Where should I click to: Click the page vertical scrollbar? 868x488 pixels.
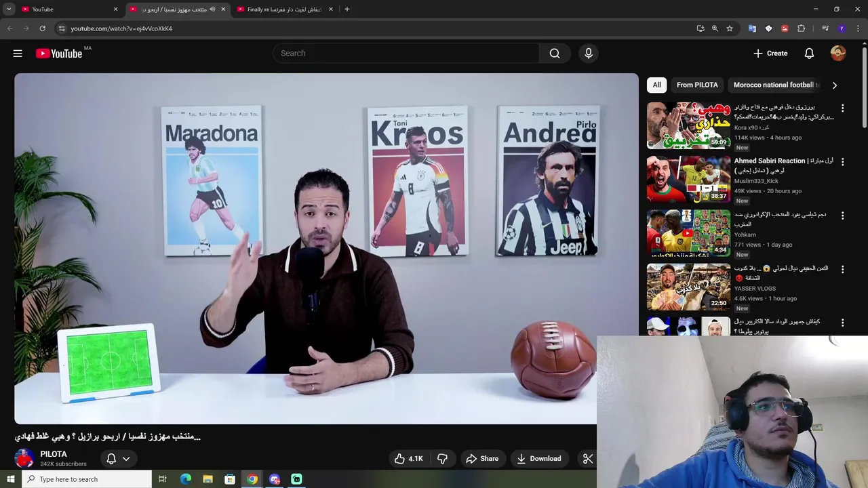coord(864,88)
